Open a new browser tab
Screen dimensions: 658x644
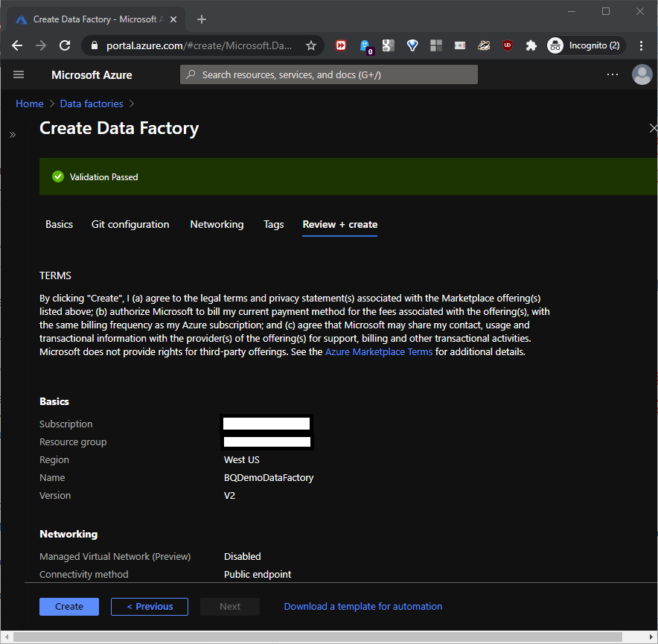coord(202,19)
